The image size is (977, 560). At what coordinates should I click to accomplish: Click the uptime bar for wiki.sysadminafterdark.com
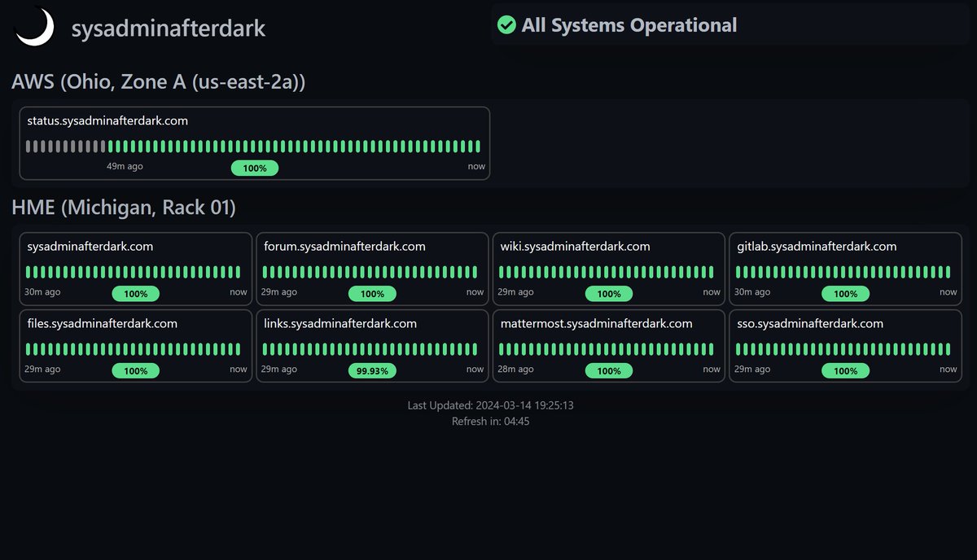[x=607, y=272]
